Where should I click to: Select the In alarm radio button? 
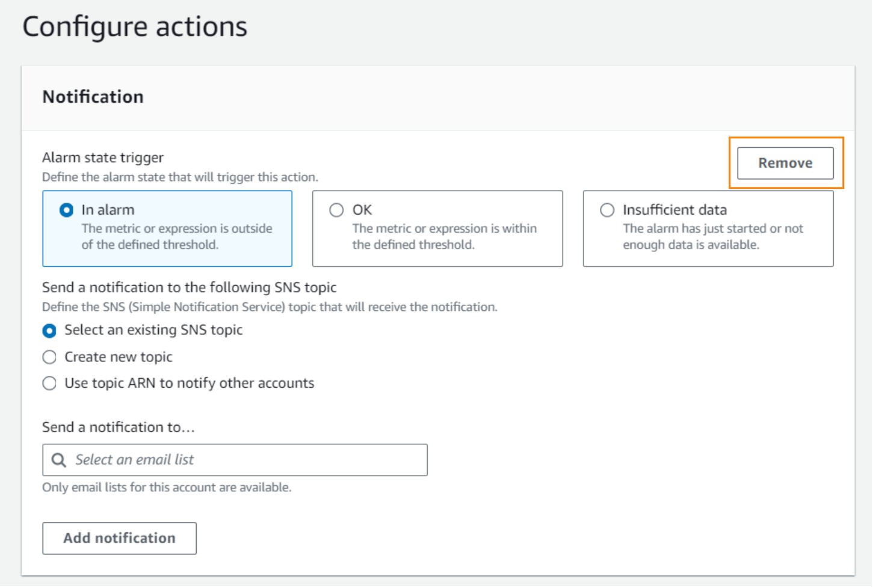pyautogui.click(x=66, y=210)
